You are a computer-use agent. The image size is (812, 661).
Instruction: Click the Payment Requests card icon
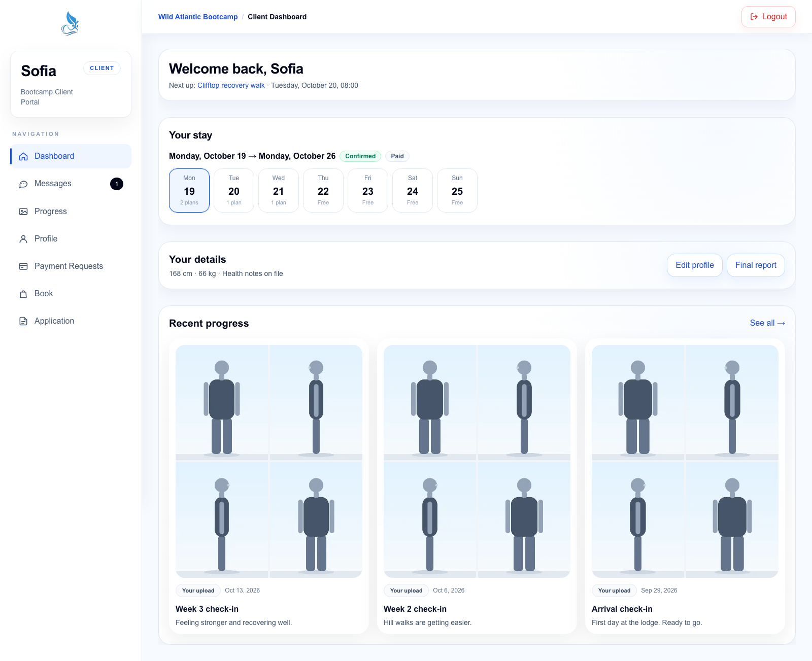23,266
